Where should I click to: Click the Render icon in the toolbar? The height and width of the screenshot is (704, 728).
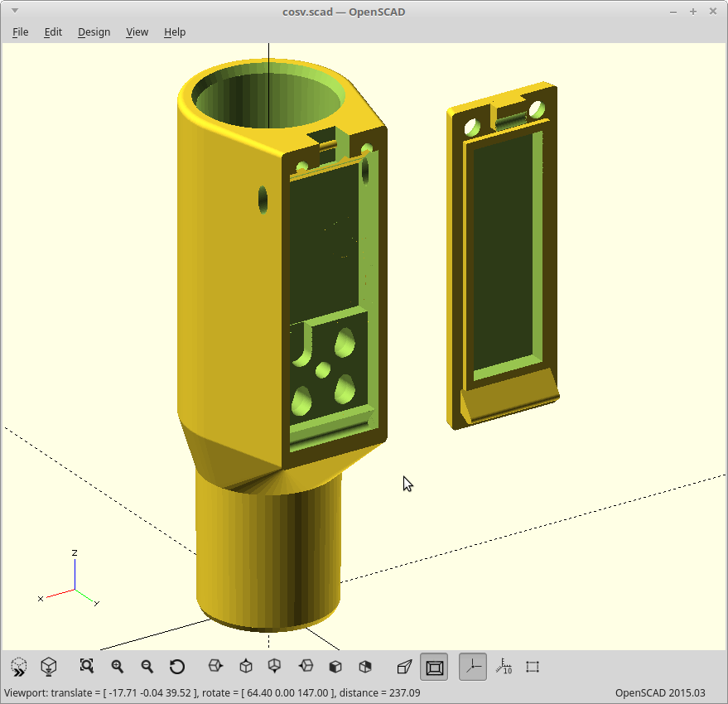49,666
